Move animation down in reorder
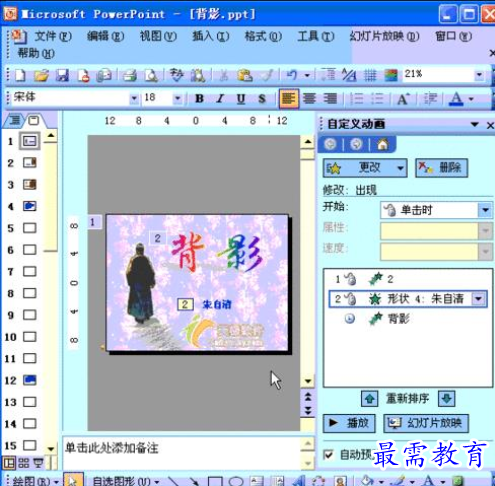Screen dimensions: 495x486 point(447,398)
